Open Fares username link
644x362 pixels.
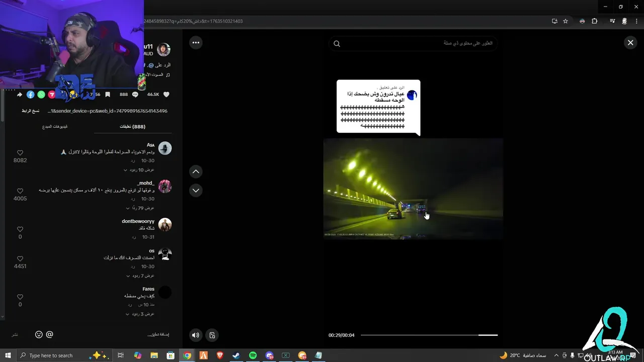click(x=148, y=289)
